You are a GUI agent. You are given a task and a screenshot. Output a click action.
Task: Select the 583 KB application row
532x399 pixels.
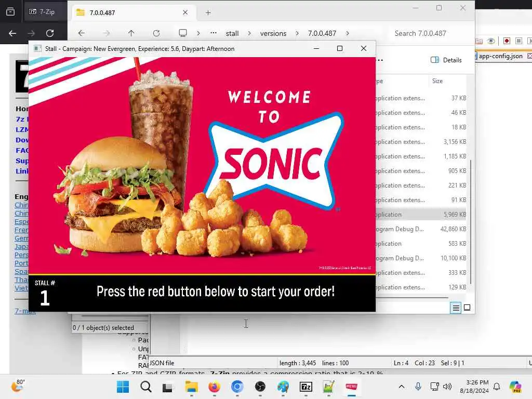pyautogui.click(x=421, y=244)
